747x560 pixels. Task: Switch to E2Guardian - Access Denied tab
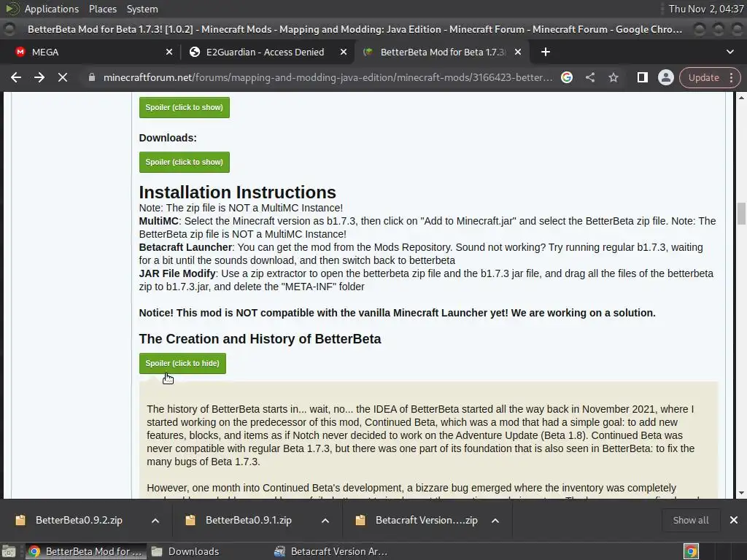[x=267, y=52]
